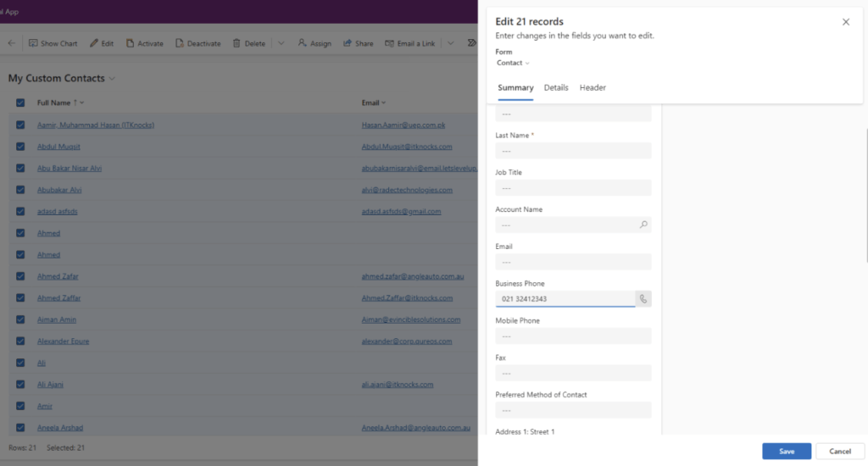Image resolution: width=868 pixels, height=466 pixels.
Task: Click the Activate command icon
Action: [x=131, y=43]
